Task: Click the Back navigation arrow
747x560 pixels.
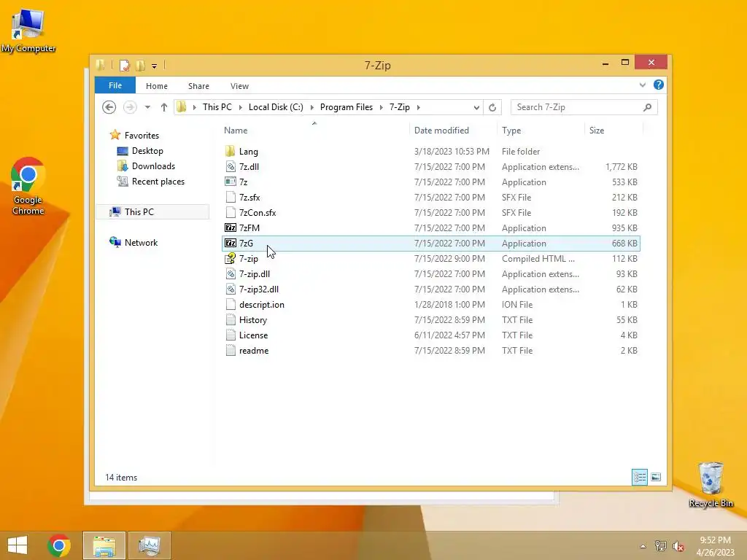Action: pos(109,107)
